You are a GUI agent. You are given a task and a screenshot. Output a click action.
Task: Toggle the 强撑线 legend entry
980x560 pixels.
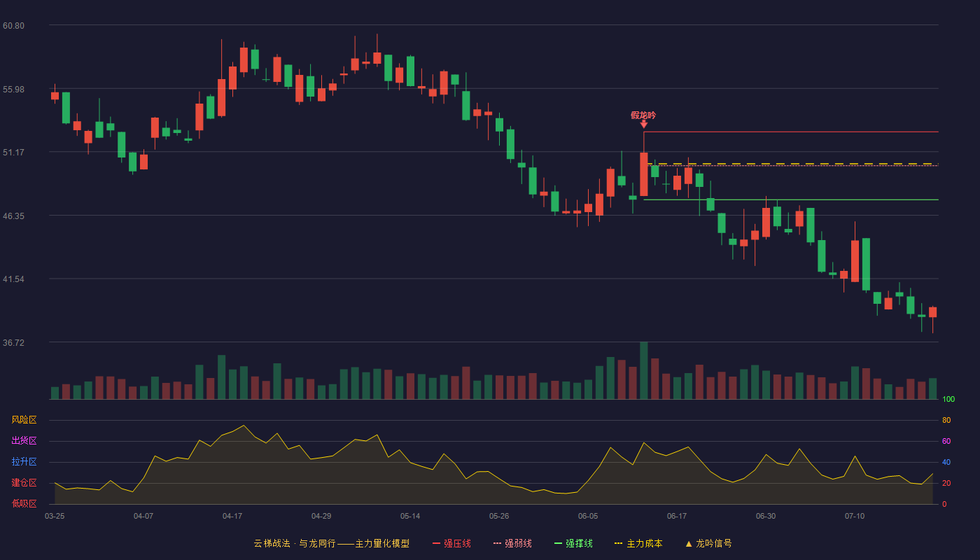pyautogui.click(x=573, y=543)
